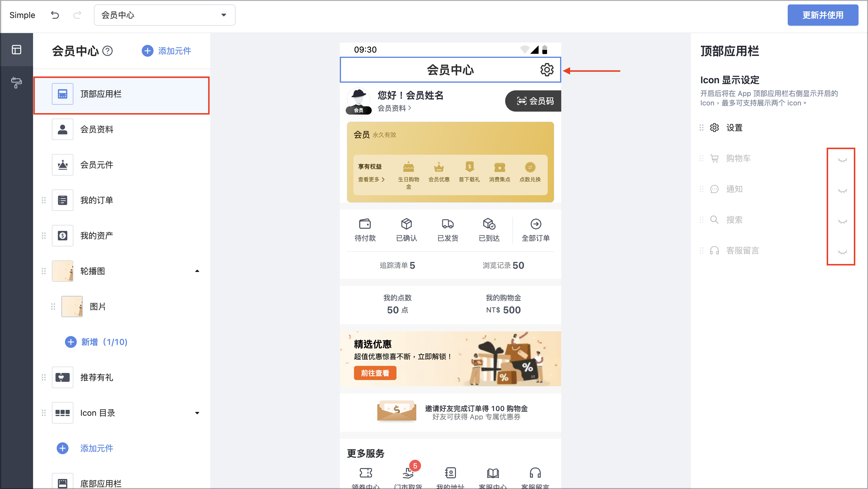Click the 领券中心 coupon icon
The width and height of the screenshot is (868, 489).
click(366, 473)
